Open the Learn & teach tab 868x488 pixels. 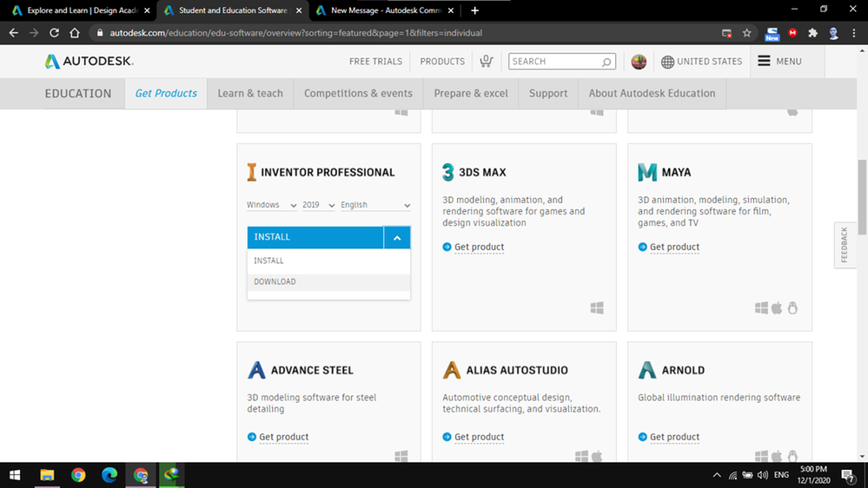(250, 93)
